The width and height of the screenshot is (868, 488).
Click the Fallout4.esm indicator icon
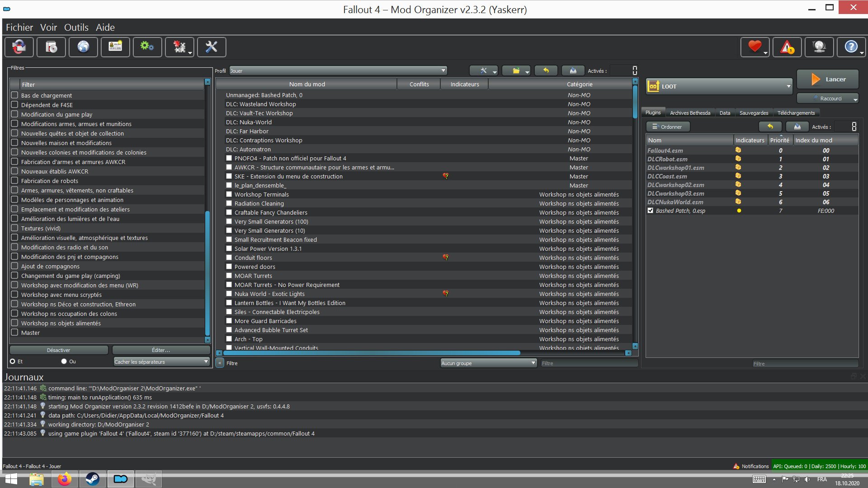[738, 150]
